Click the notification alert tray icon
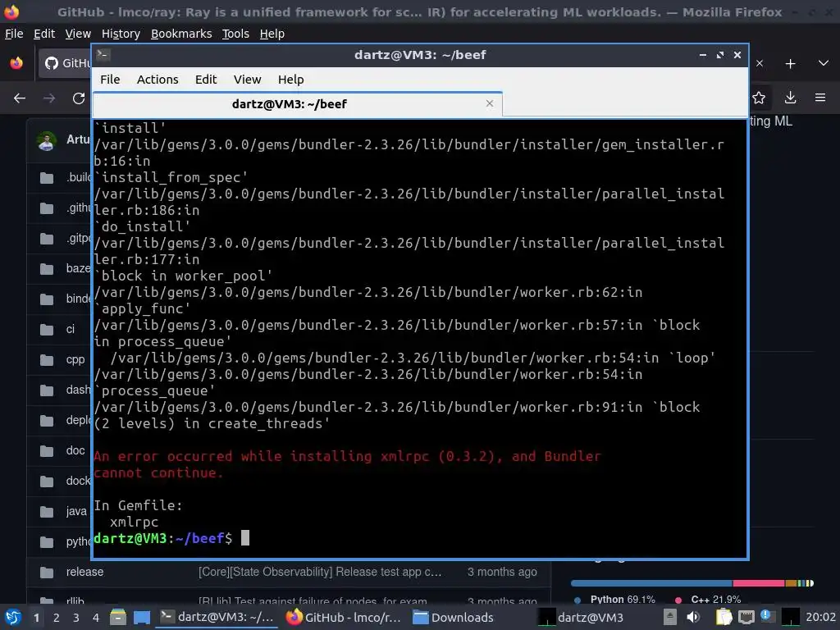The height and width of the screenshot is (630, 840). pyautogui.click(x=767, y=616)
